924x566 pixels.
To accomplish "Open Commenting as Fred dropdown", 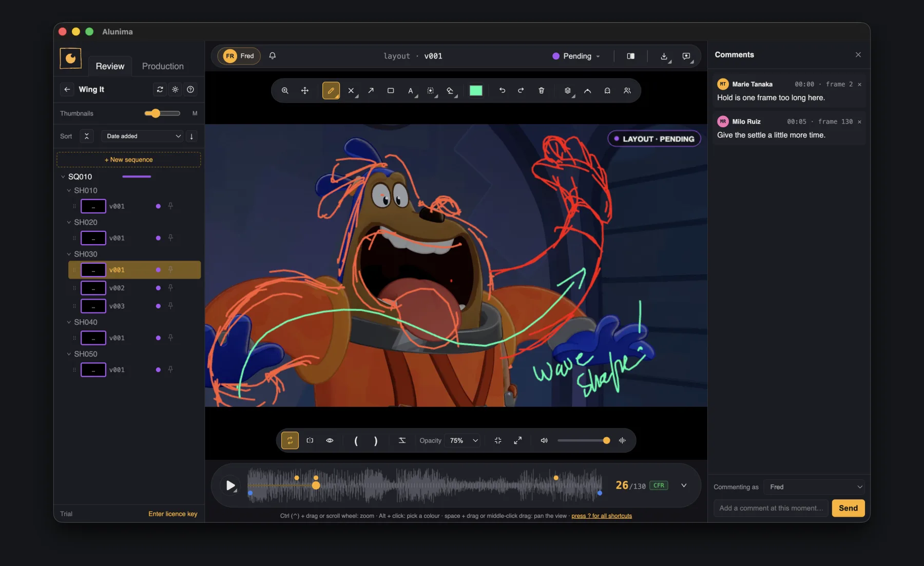I will tap(814, 487).
